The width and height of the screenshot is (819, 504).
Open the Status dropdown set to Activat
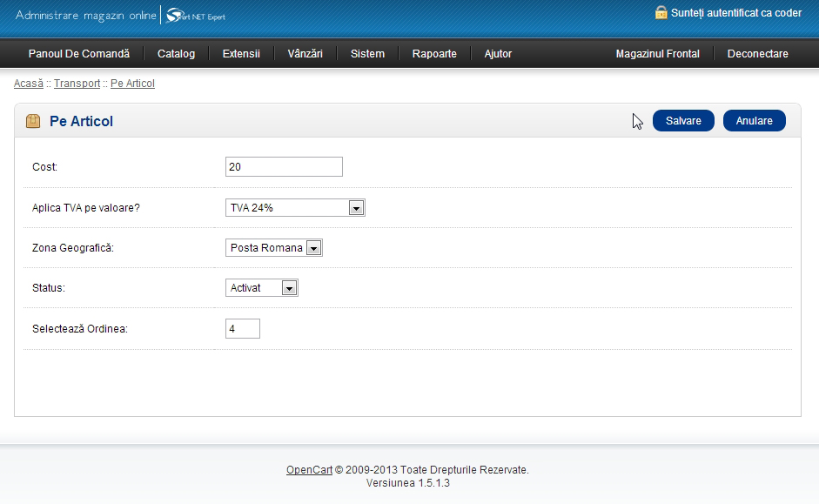pyautogui.click(x=262, y=288)
